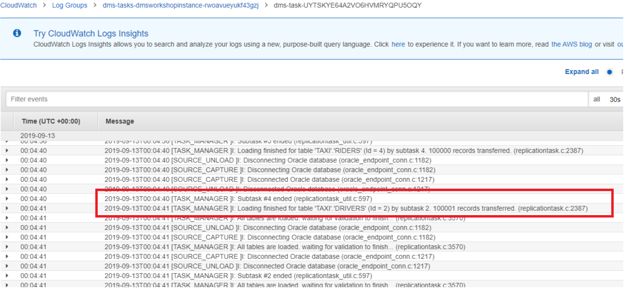Expand the 00:04:40 SOURCE_CAPTURE Disconnected Oracle row
Viewport: 644px width, 308px height.
pyautogui.click(x=7, y=180)
